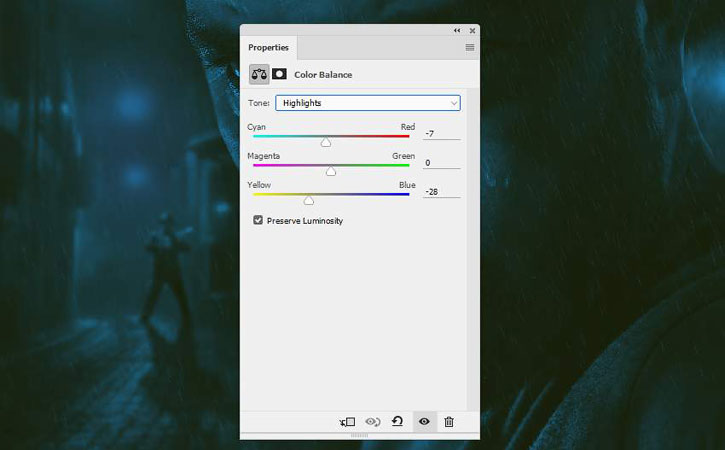Switch to the Properties tab
Screen dimensions: 725x450
coord(268,48)
